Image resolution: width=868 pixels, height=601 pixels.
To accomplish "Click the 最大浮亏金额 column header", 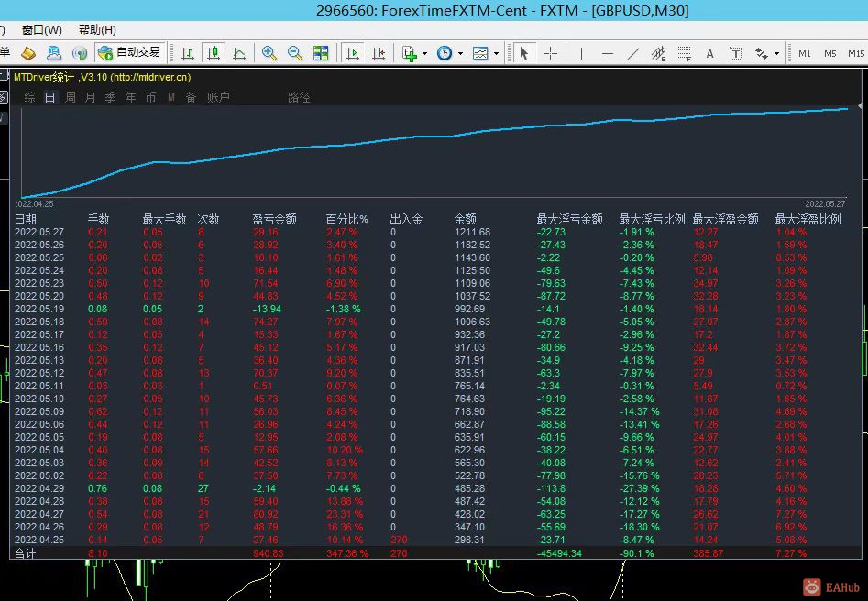I will (569, 219).
